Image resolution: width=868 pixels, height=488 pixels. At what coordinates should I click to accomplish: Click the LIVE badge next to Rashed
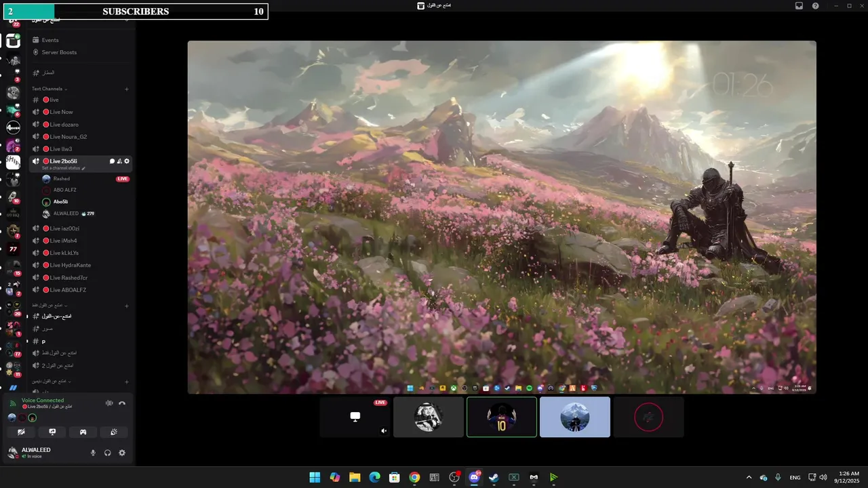point(123,179)
